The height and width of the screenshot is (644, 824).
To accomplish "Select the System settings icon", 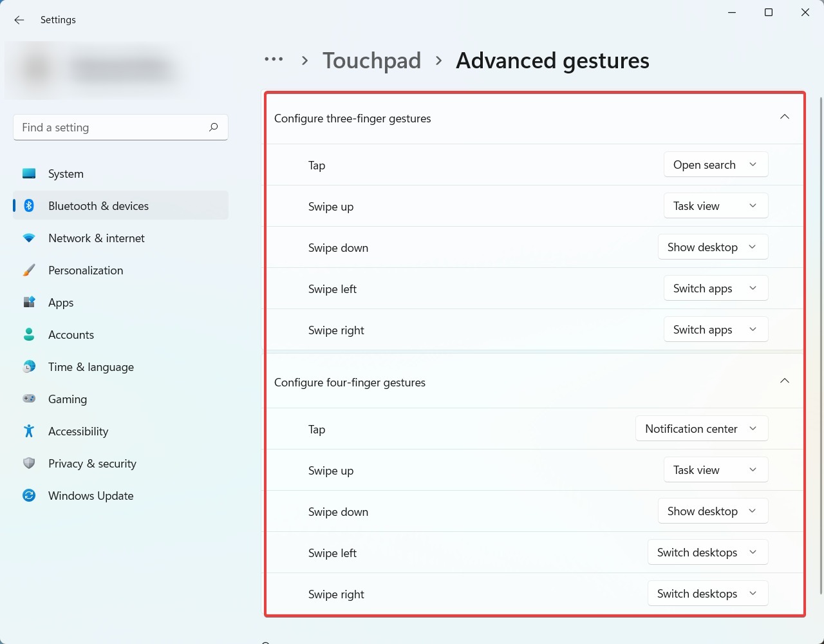I will pyautogui.click(x=29, y=173).
